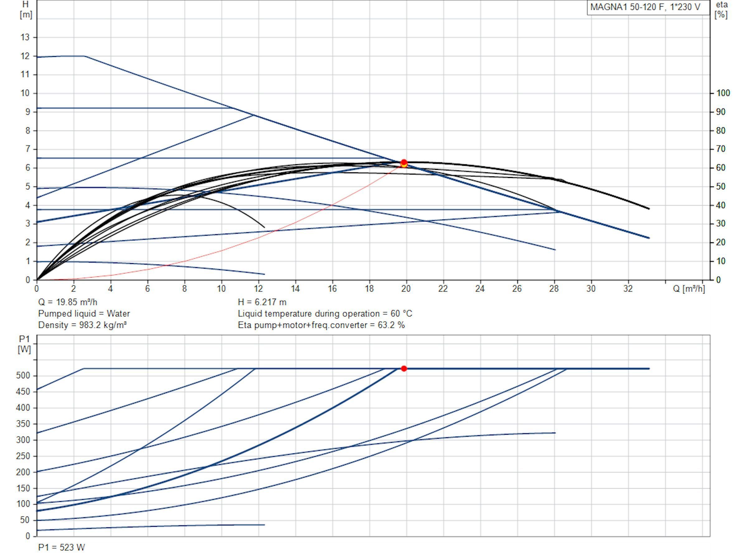Screen dimensions: 747x560
Task: Click the 500 tick on P1 axis
Action: tap(23, 376)
